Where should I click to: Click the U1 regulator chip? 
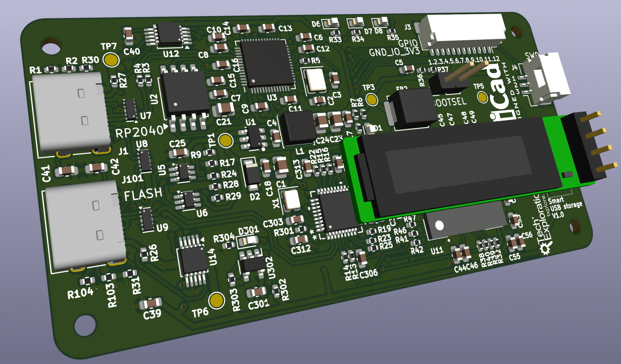point(254,137)
